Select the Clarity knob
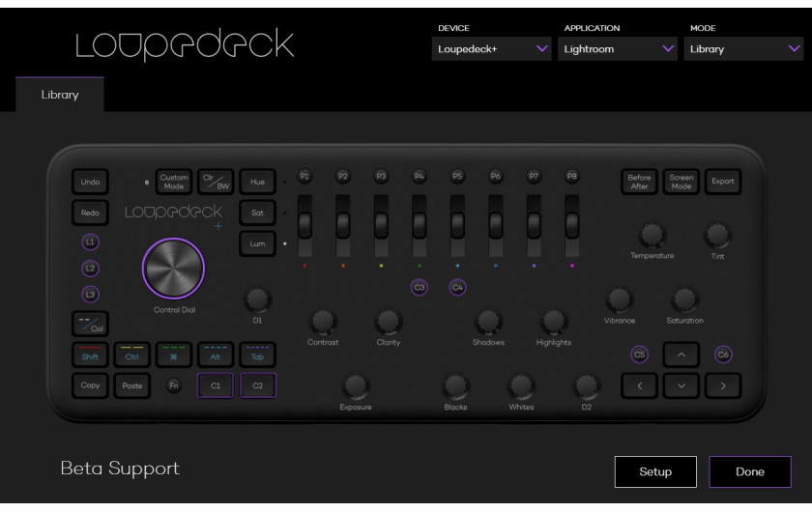Viewport: 812px width, 512px height. 389,322
